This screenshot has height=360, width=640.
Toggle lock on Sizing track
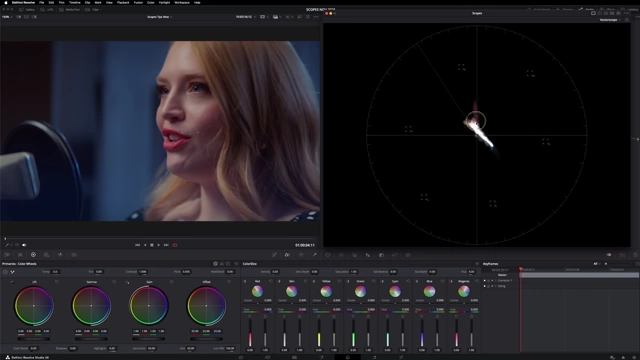[488, 286]
